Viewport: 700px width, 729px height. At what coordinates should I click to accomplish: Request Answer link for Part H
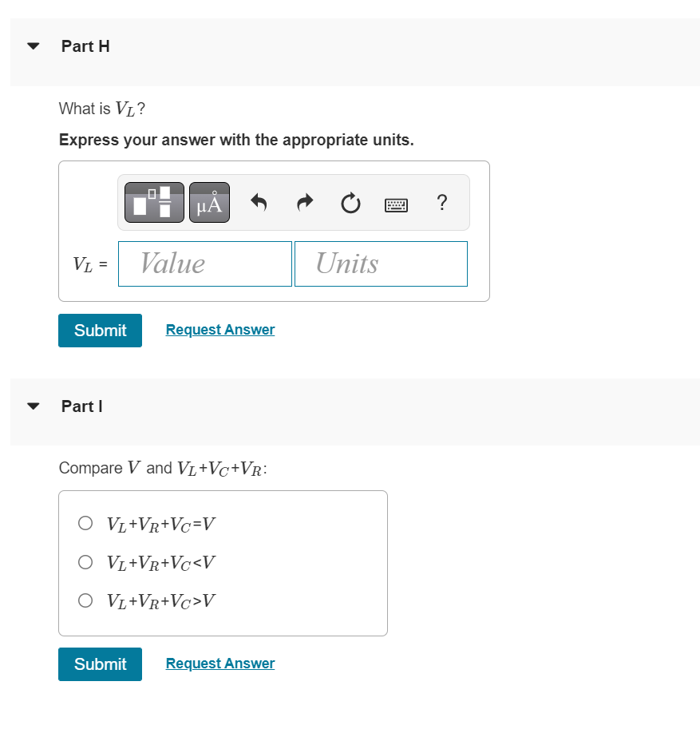point(220,330)
